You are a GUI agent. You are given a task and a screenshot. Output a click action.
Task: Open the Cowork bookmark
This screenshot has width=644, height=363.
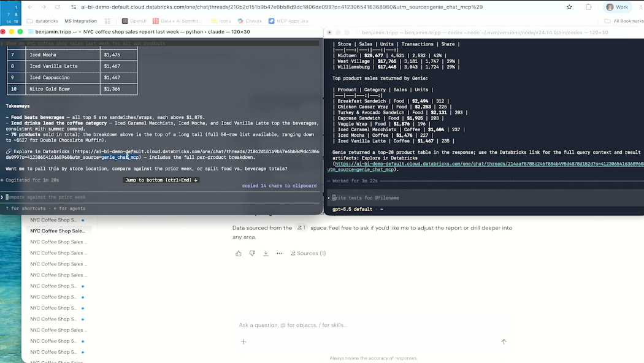point(250,21)
